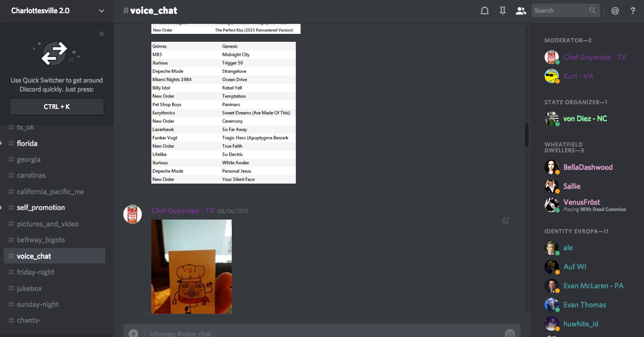Click the add reaction smiley icon
Viewport: 644px width, 337px height.
tap(505, 221)
